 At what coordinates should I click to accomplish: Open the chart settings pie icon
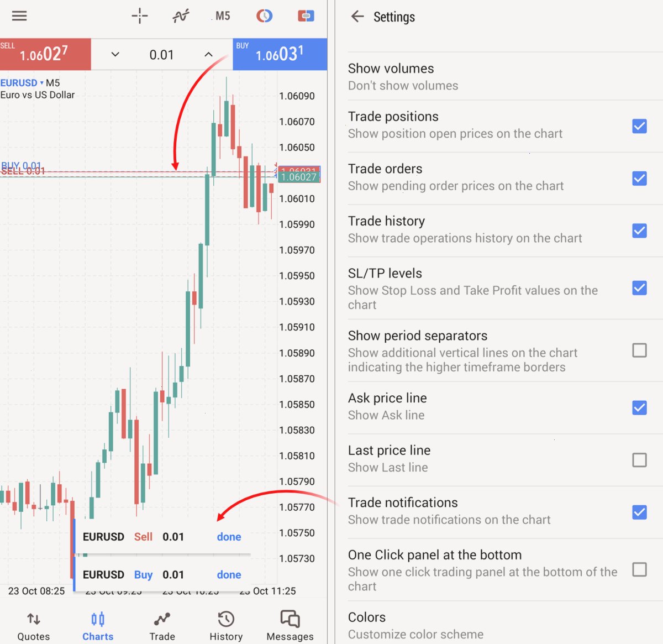tap(265, 16)
